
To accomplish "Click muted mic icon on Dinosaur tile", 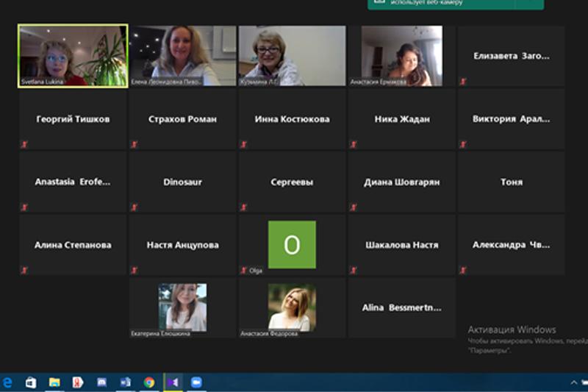I will coord(134,207).
